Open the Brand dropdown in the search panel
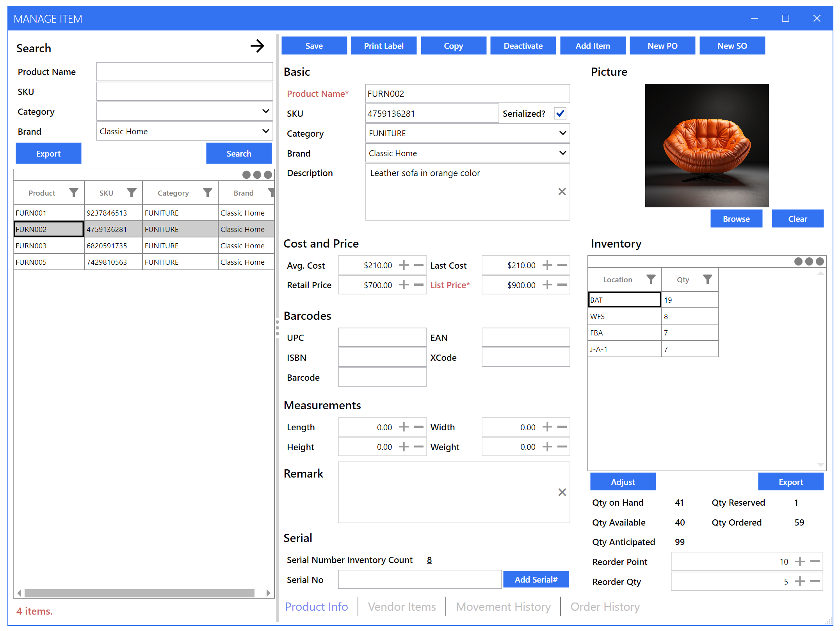Screen dimensions: 840x631 tap(266, 131)
